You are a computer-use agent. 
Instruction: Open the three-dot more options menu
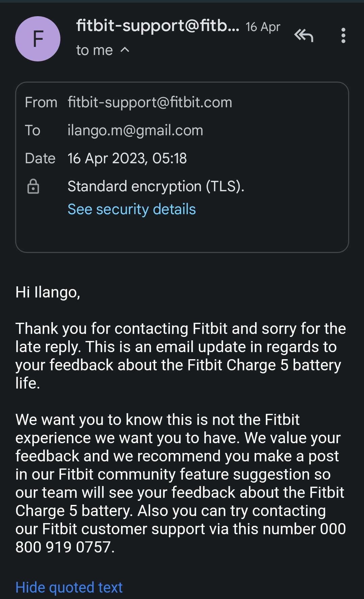[x=343, y=35]
